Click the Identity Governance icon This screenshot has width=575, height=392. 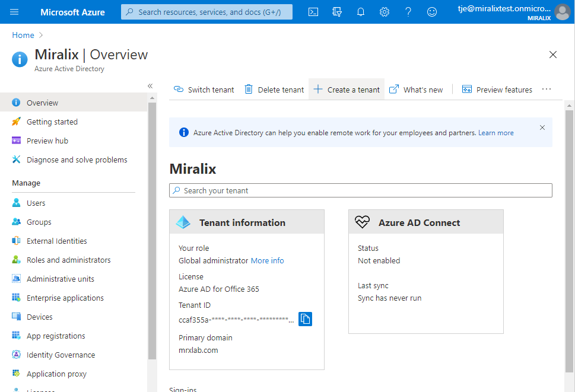(x=16, y=355)
